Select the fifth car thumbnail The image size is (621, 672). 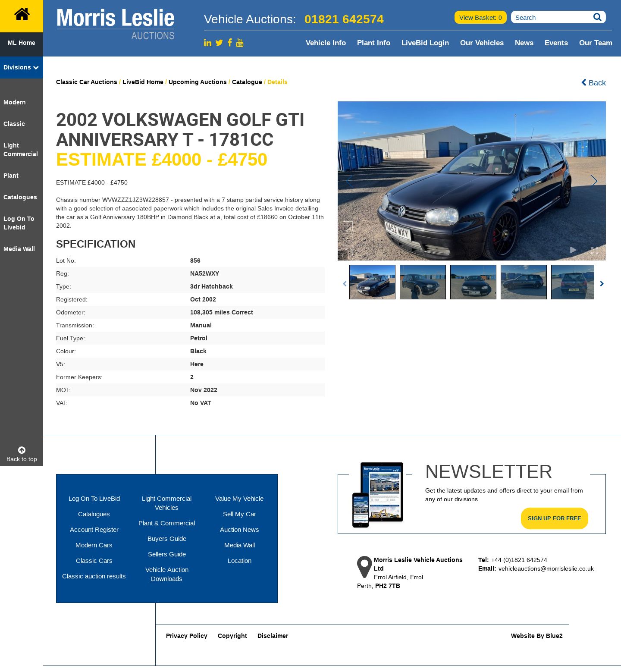[x=573, y=282]
